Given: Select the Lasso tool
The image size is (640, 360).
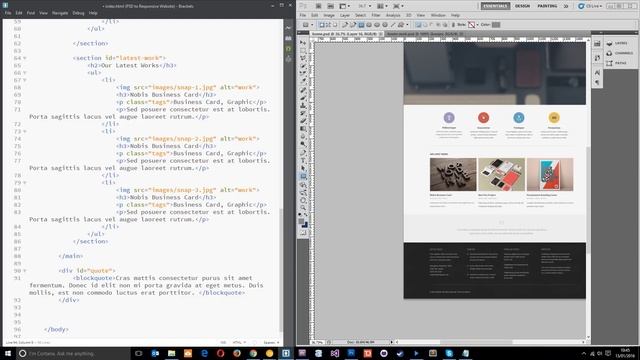Looking at the screenshot, I should point(303,58).
